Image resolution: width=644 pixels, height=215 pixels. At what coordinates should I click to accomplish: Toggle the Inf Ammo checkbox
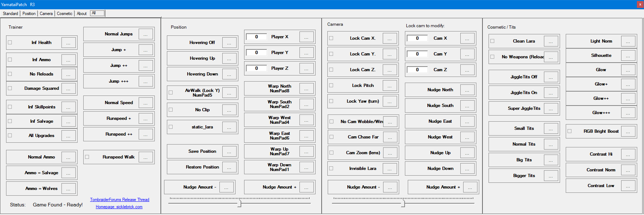[x=10, y=60]
